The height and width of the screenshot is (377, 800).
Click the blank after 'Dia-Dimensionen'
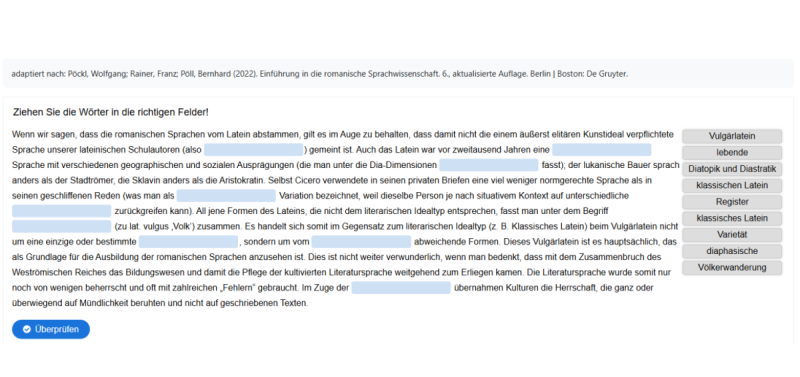(489, 165)
